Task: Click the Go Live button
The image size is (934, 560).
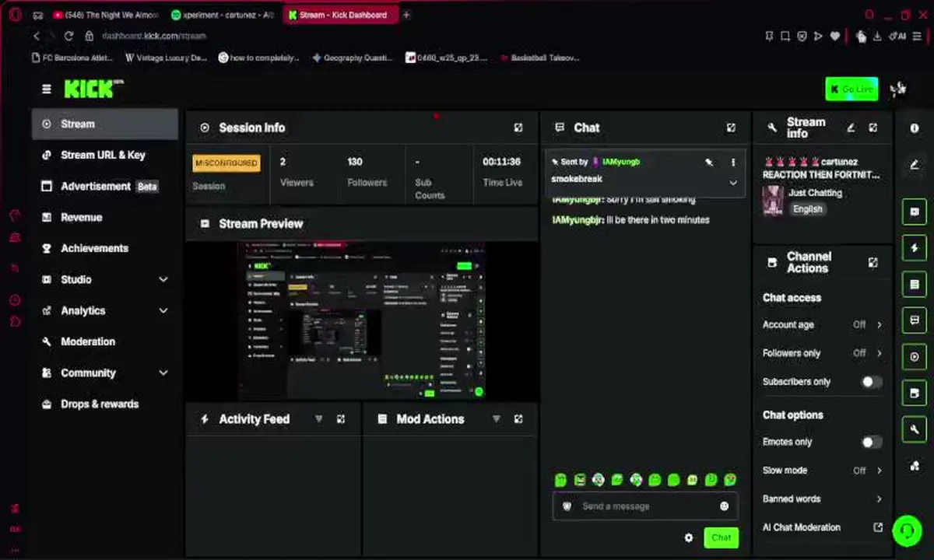Action: tap(851, 89)
